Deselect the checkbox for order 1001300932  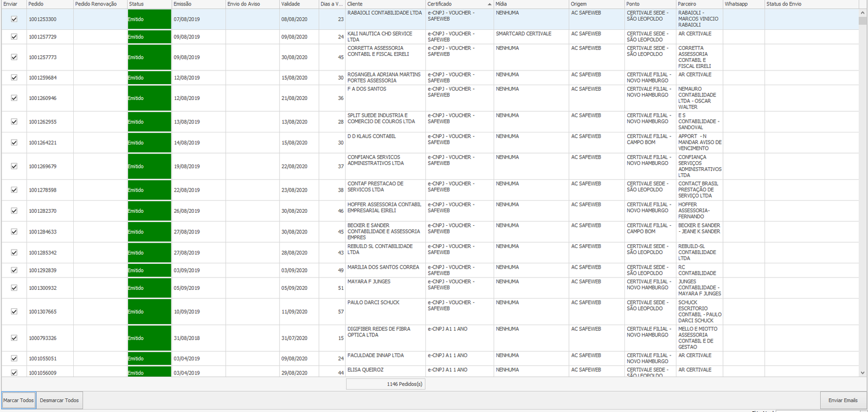[x=14, y=288]
